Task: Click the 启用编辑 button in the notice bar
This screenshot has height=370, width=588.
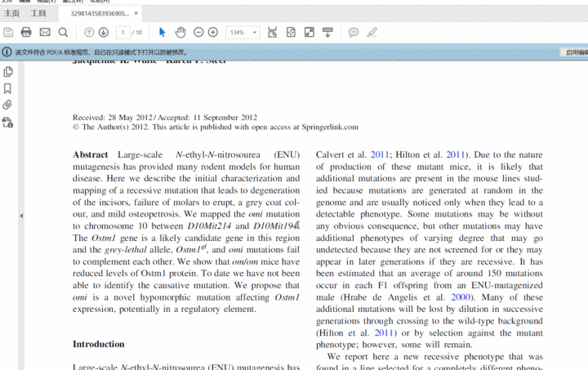Action: (x=575, y=51)
